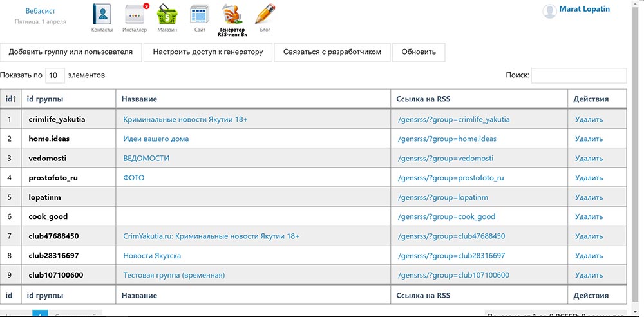Sort the table by the id column
Viewport: 644px width, 317px height.
[x=10, y=99]
